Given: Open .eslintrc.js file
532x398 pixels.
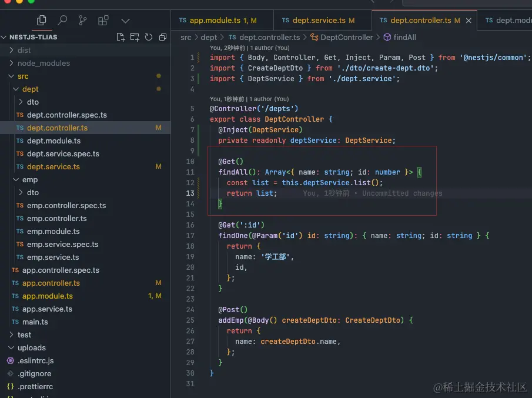Looking at the screenshot, I should 36,361.
